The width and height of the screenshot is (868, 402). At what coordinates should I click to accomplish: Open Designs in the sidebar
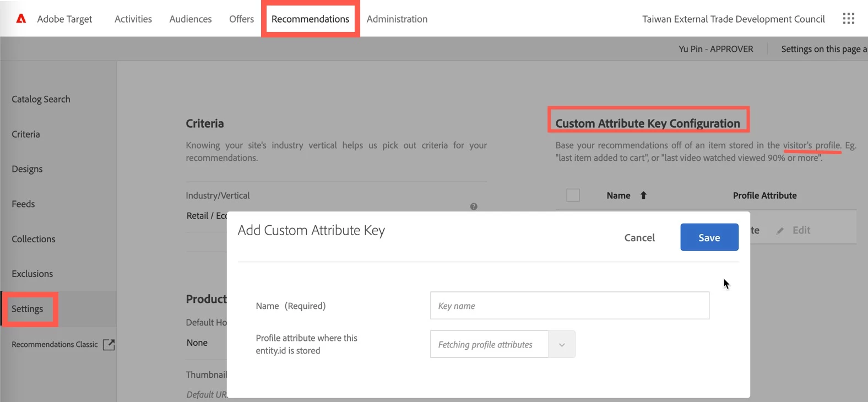27,169
